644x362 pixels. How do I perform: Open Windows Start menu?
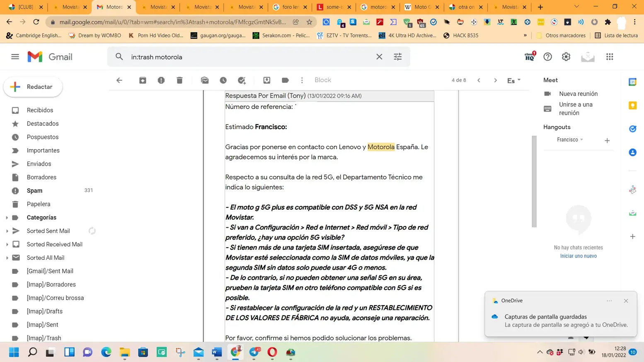pos(14,352)
